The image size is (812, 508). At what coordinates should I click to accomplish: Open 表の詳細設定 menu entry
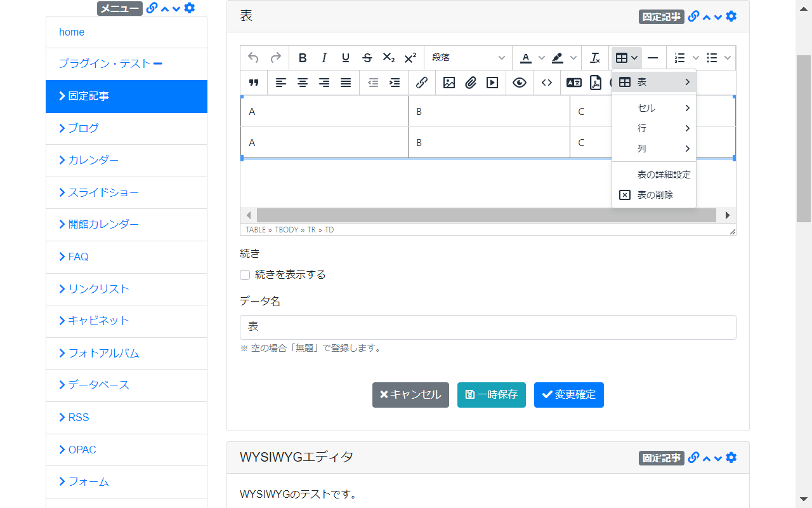coord(664,174)
